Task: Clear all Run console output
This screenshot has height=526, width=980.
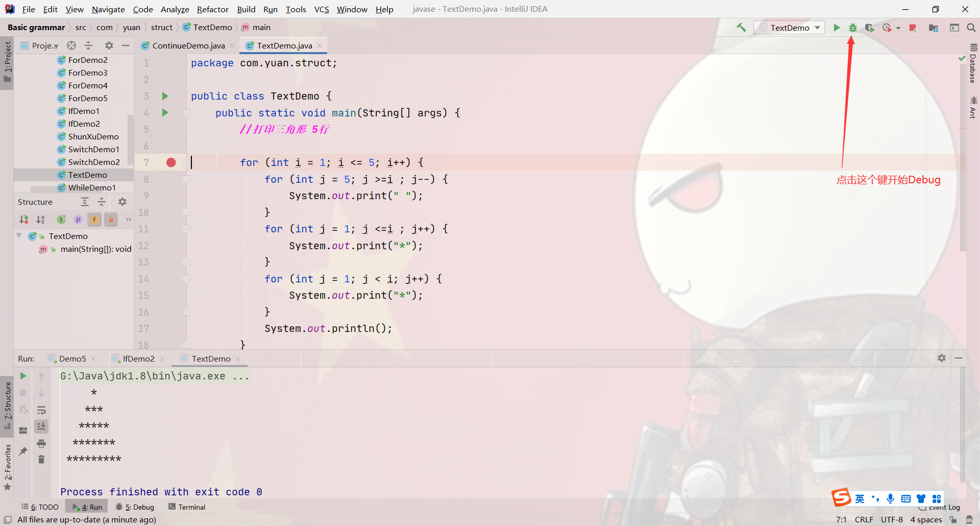Action: point(41,460)
